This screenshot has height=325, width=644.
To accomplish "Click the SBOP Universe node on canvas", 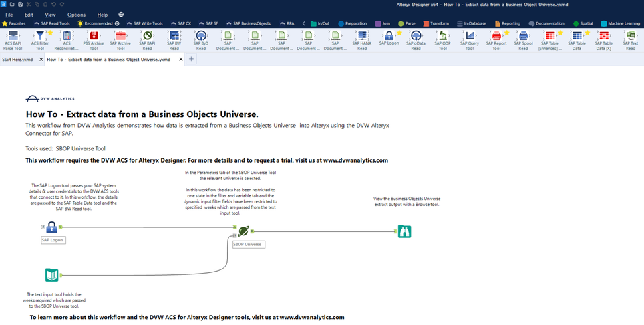I will (x=243, y=231).
